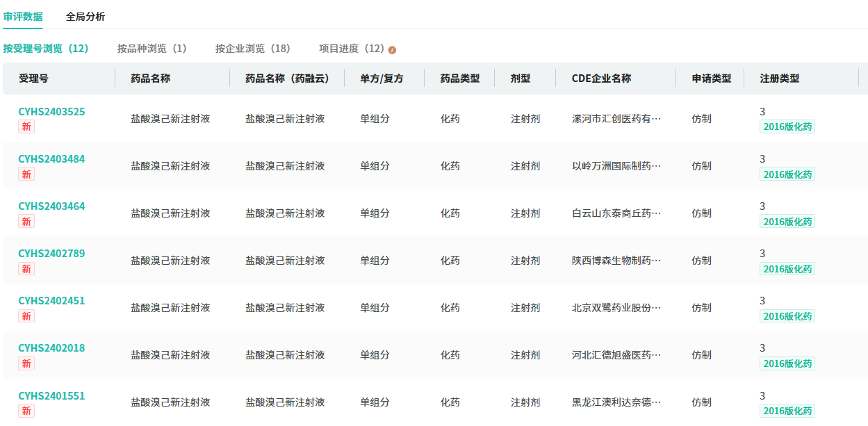868x426 pixels.
Task: Click company 漯河市汇创医药有… in CYHS2403525 row
Action: pyautogui.click(x=616, y=119)
